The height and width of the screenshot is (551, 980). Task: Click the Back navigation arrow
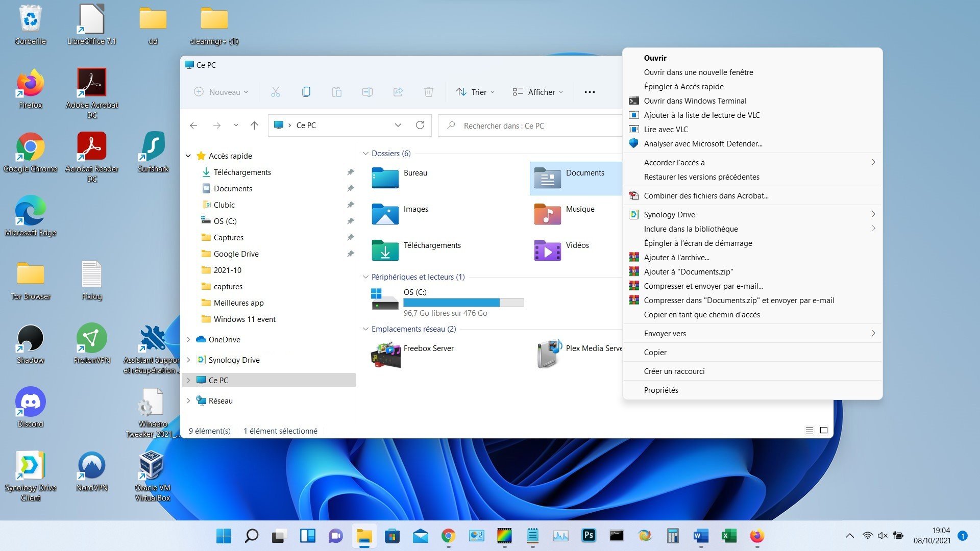[x=193, y=125]
